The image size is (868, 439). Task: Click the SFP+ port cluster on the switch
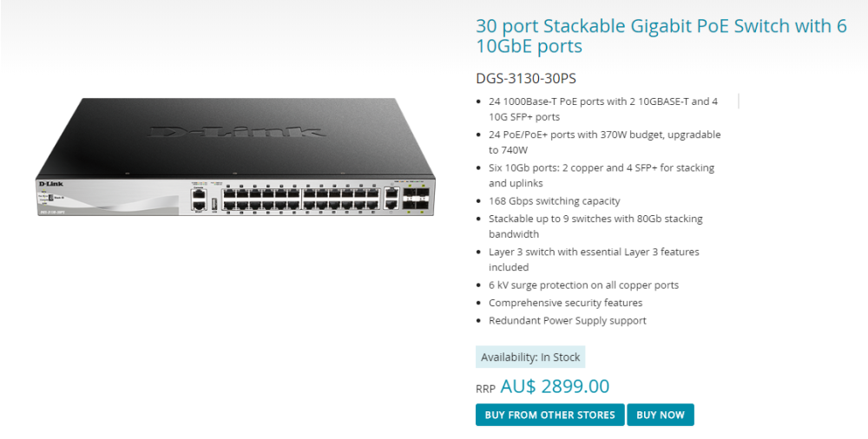(415, 198)
